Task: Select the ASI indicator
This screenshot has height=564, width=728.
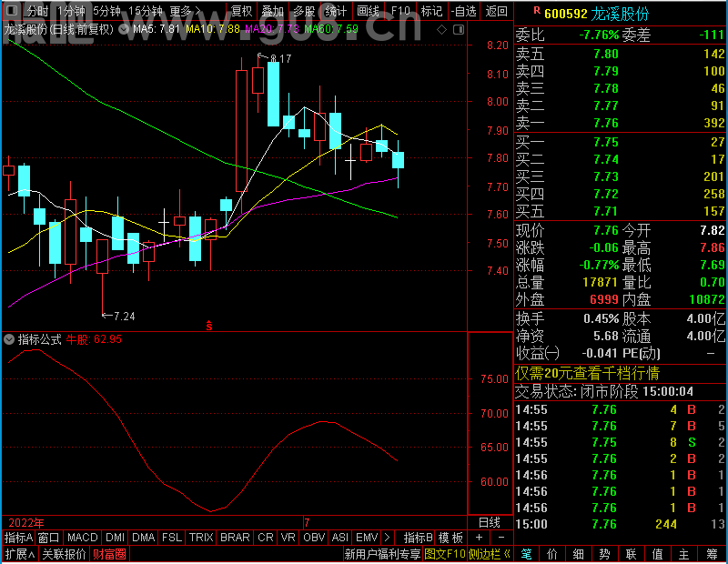Action: 339,538
